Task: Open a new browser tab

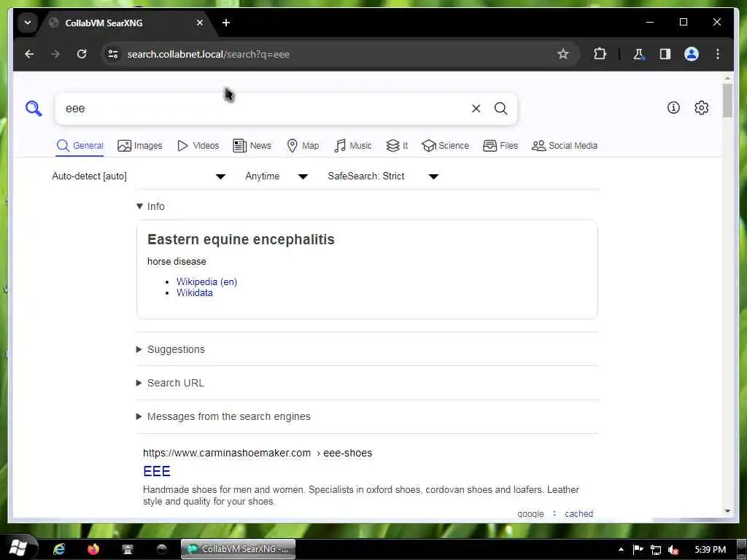Action: pos(226,23)
